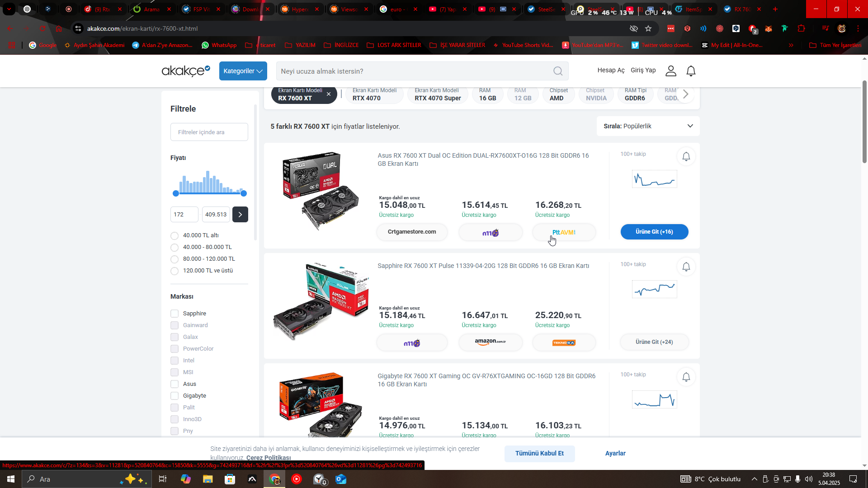Click the user account profile icon
Image resolution: width=868 pixels, height=488 pixels.
[x=671, y=71]
